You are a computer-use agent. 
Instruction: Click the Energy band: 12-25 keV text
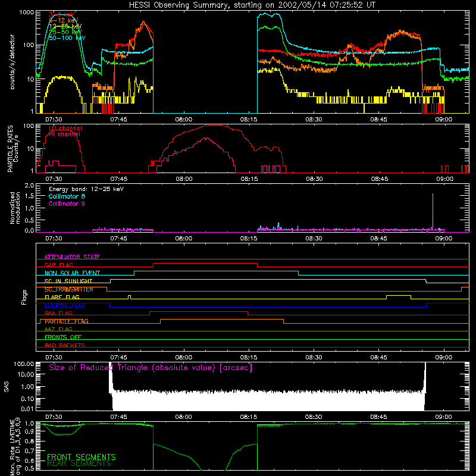point(86,189)
